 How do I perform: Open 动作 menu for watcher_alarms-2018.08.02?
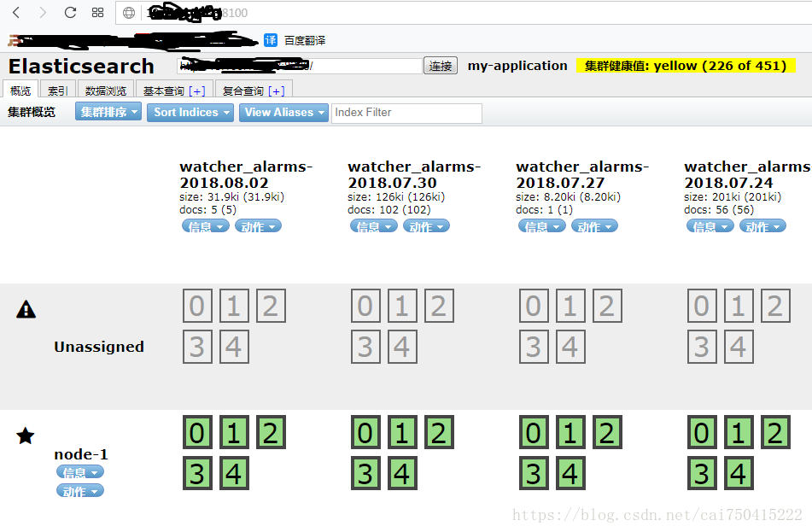[258, 226]
